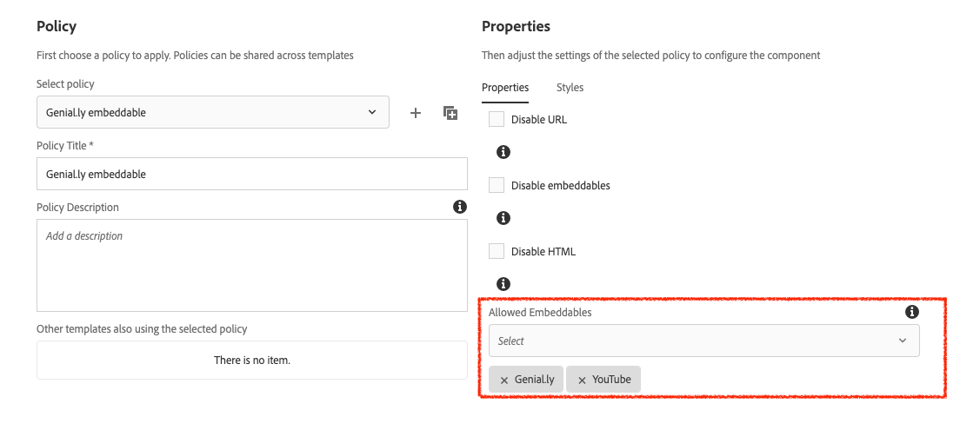Remove the YouTube tag
The image size is (980, 430).
click(x=582, y=380)
